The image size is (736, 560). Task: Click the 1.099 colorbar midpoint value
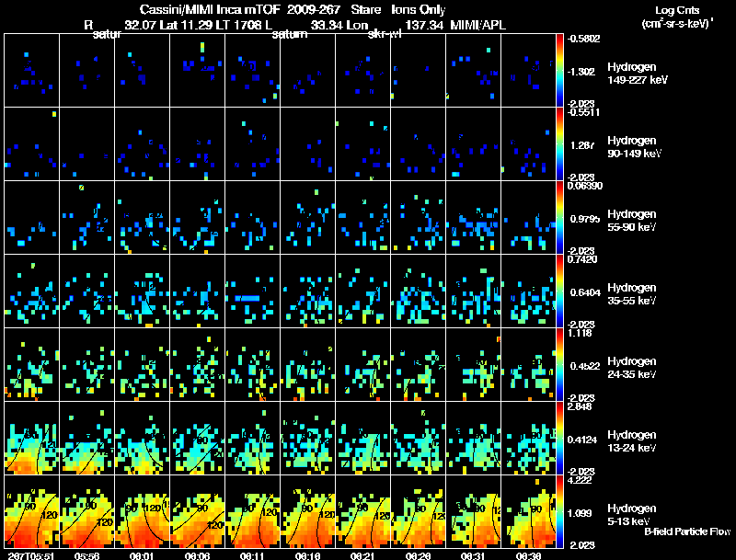tap(581, 514)
